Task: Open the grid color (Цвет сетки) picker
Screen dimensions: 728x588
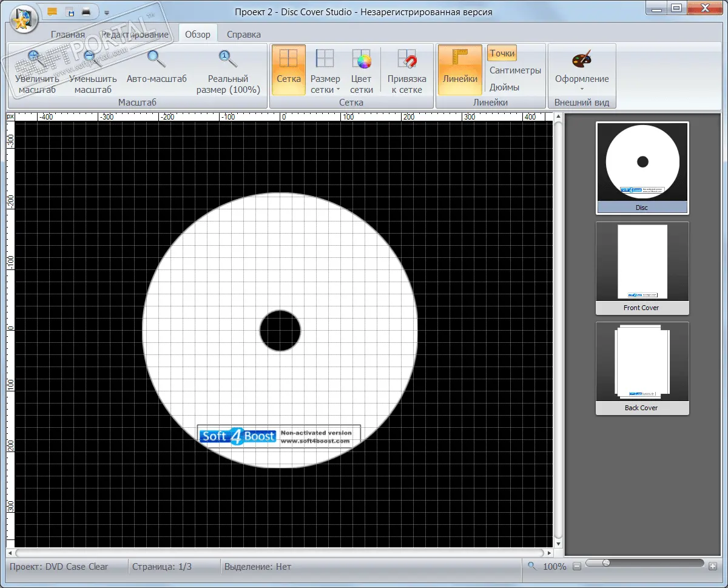Action: click(362, 60)
